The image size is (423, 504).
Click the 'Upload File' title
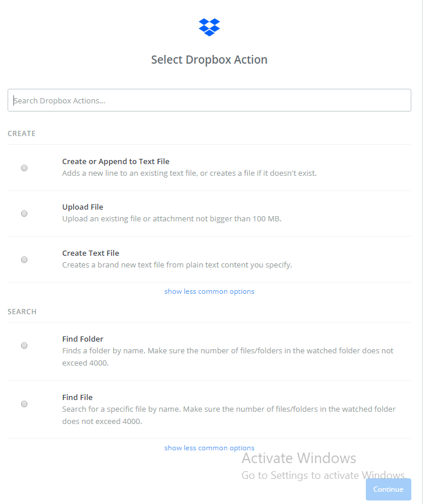click(x=82, y=207)
